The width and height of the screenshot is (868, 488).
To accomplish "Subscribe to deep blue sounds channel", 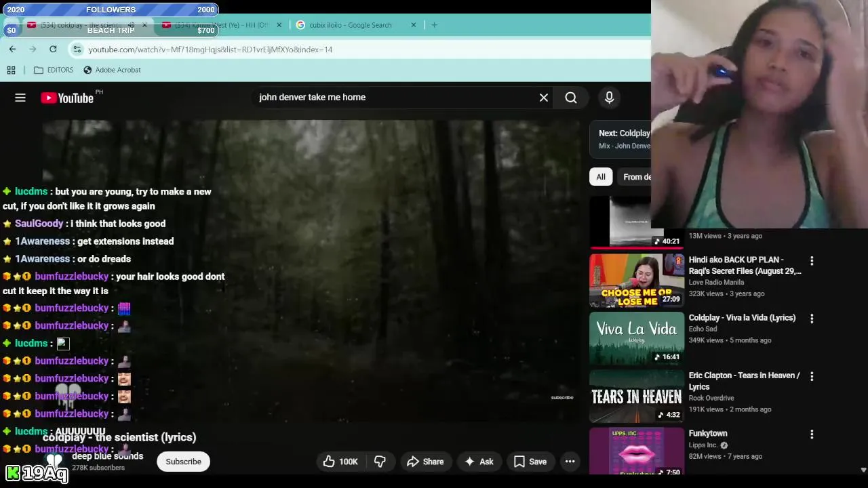I will coord(183,462).
